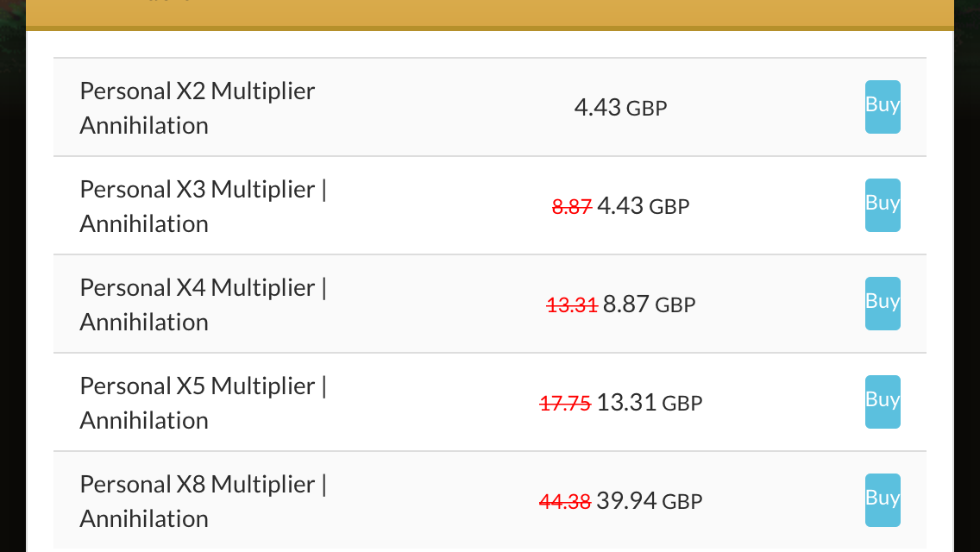Click the gold header bar above the list
980x552 pixels.
click(489, 14)
